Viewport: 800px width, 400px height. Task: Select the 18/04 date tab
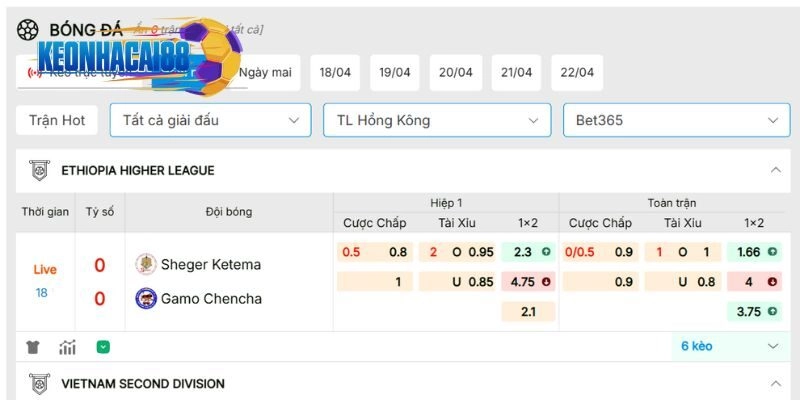tap(335, 72)
